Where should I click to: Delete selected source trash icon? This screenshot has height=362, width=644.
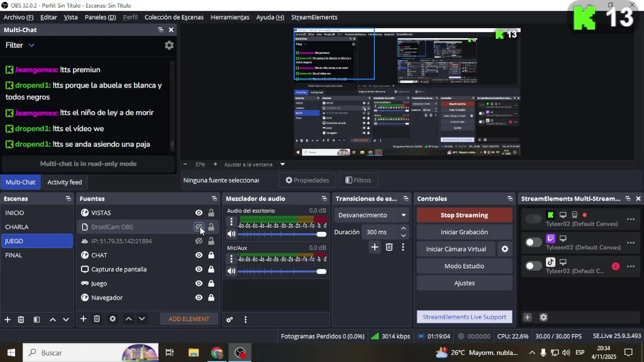tap(97, 319)
